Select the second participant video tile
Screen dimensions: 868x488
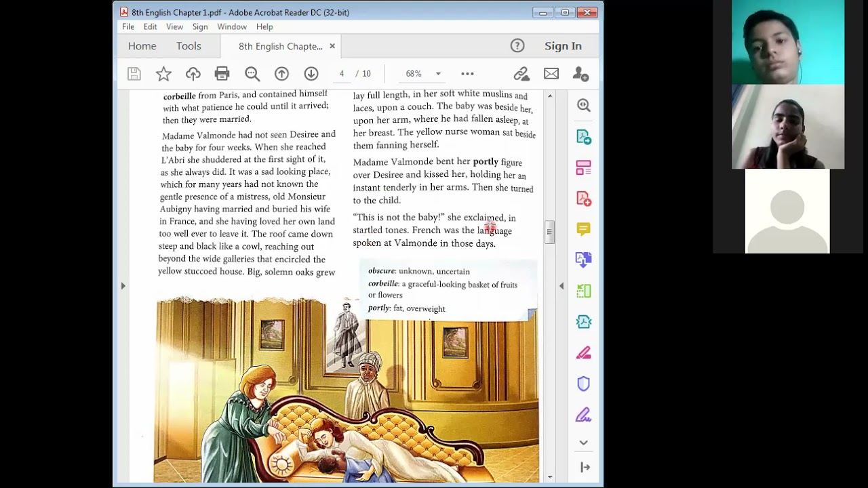(x=788, y=127)
